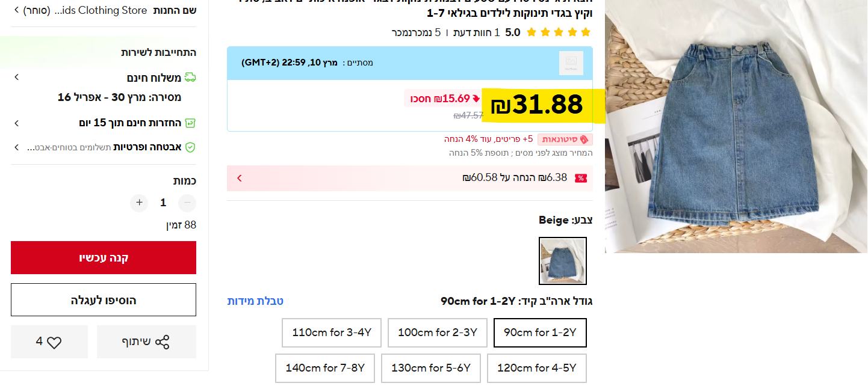868x386 pixels.
Task: Click the free returns icon
Action: [x=190, y=123]
